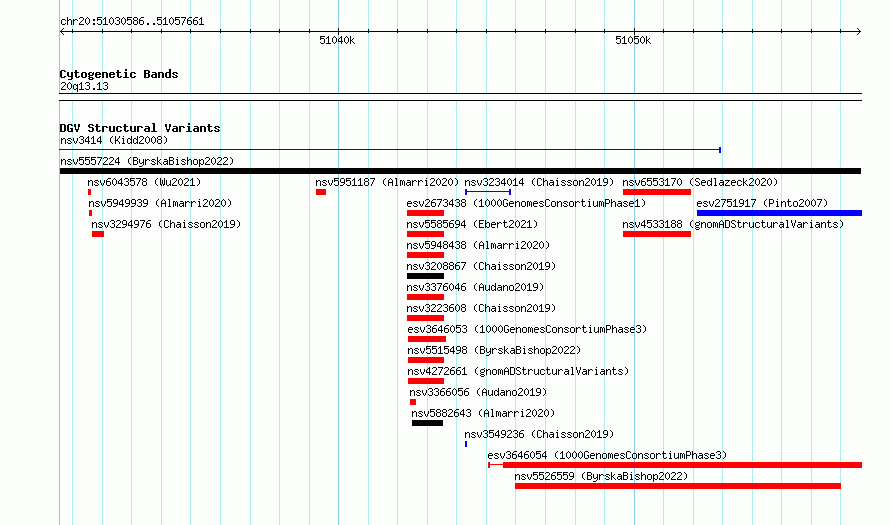Image resolution: width=890 pixels, height=525 pixels.
Task: Select nsv3208867 (Chaisson2019) label
Action: [x=481, y=266]
